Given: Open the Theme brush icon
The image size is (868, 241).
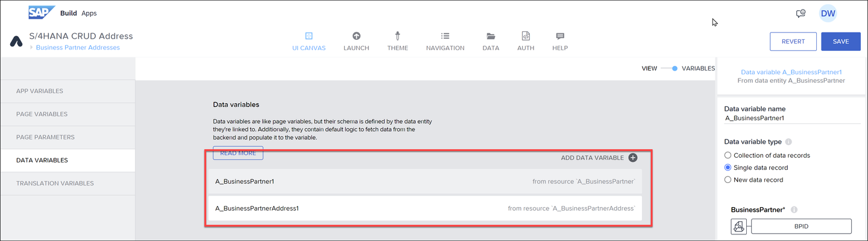Looking at the screenshot, I should (398, 36).
